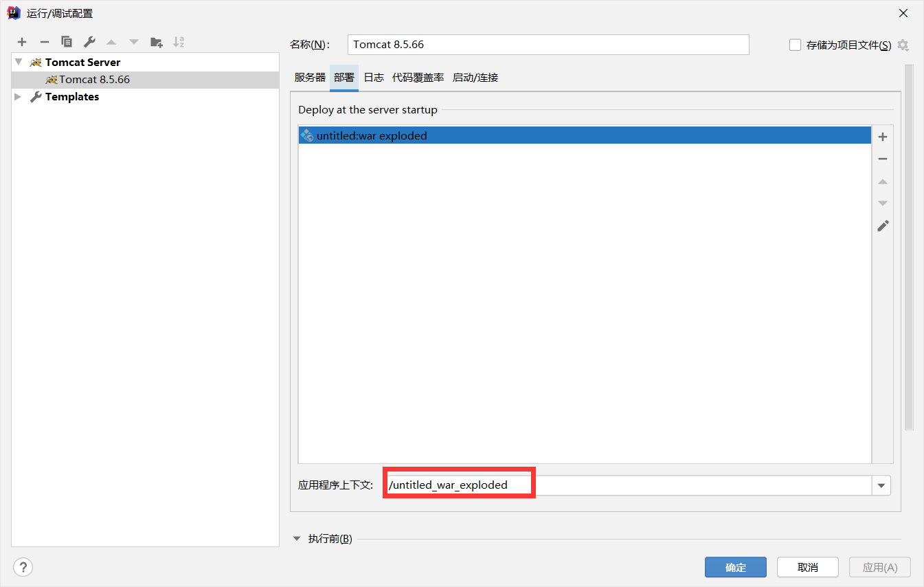The height and width of the screenshot is (587, 924).
Task: Sort configurations alphabetically
Action: 179,42
